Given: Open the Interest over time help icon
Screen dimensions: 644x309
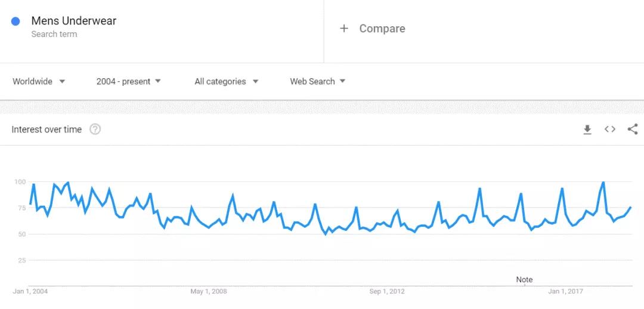Looking at the screenshot, I should click(95, 129).
